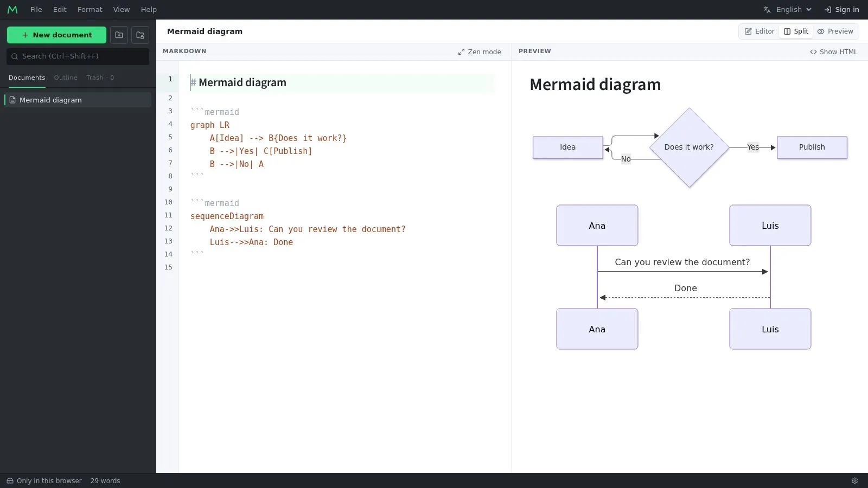Click the open local folder icon button

click(x=140, y=35)
